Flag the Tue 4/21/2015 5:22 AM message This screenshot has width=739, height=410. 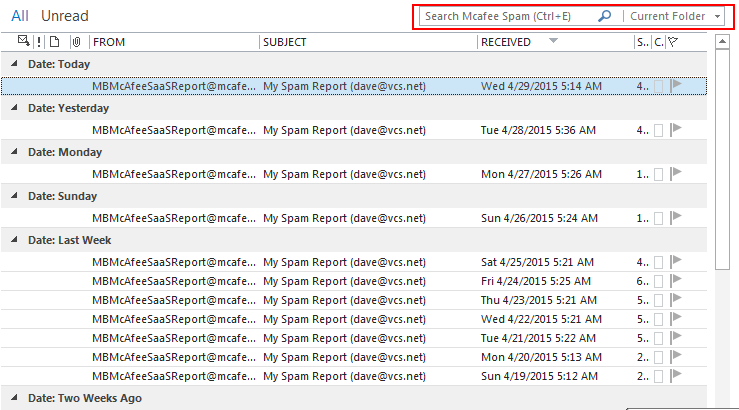point(676,337)
